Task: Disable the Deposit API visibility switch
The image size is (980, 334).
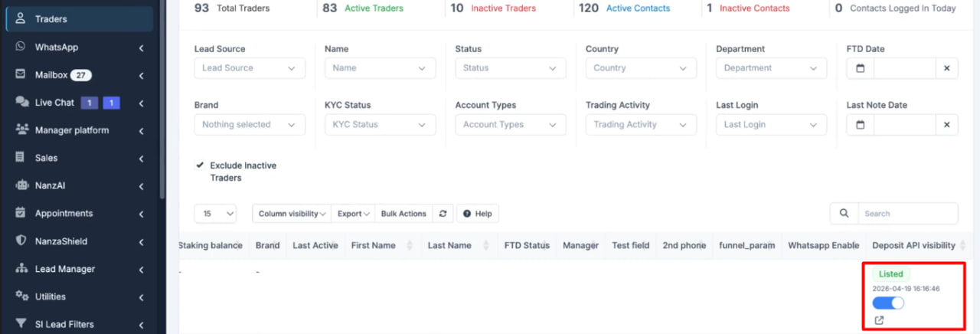Action: click(x=888, y=303)
